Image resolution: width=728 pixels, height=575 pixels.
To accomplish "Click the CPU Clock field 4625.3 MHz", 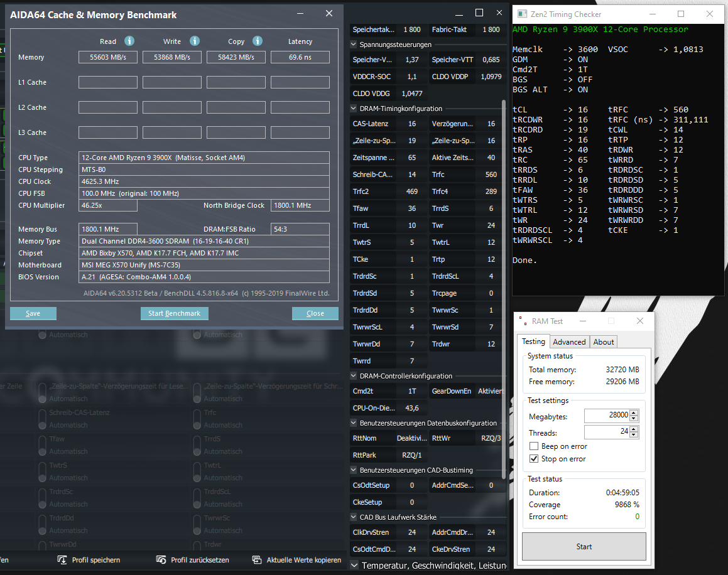I will click(204, 181).
